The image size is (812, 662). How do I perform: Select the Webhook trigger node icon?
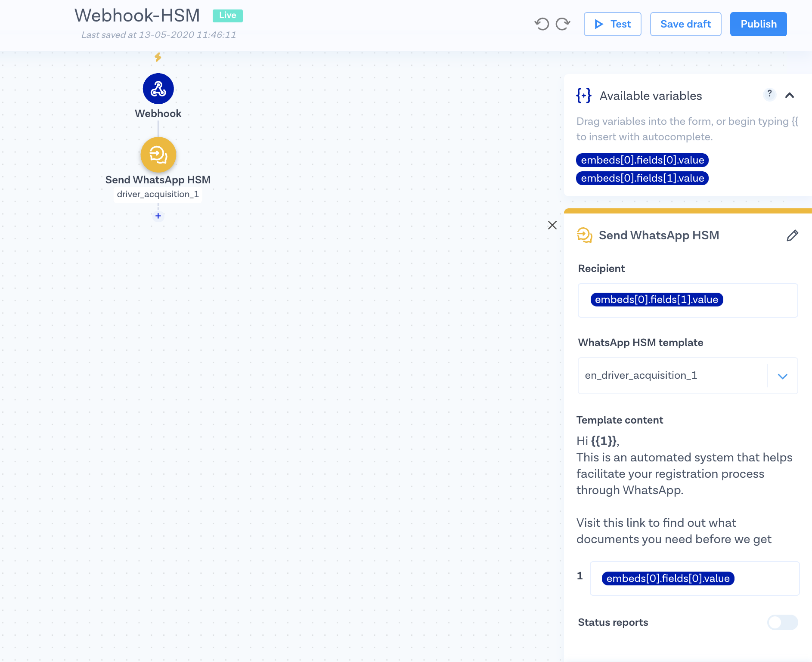click(x=158, y=89)
